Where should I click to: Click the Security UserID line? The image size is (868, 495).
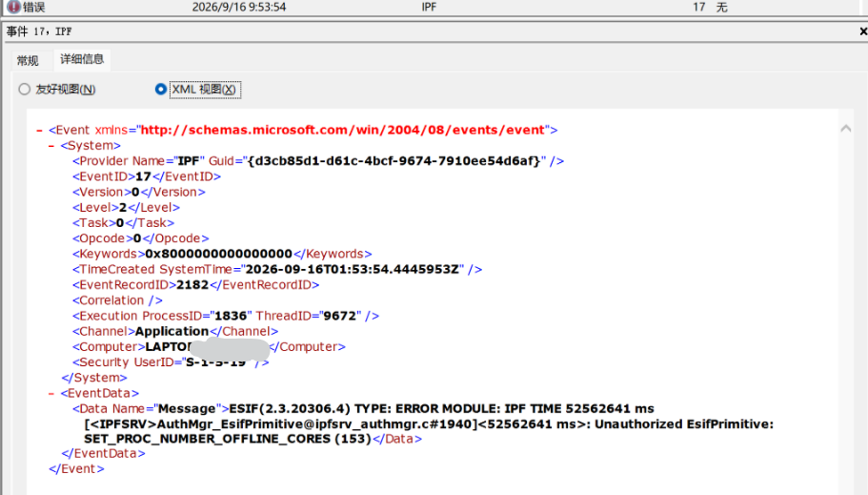171,362
